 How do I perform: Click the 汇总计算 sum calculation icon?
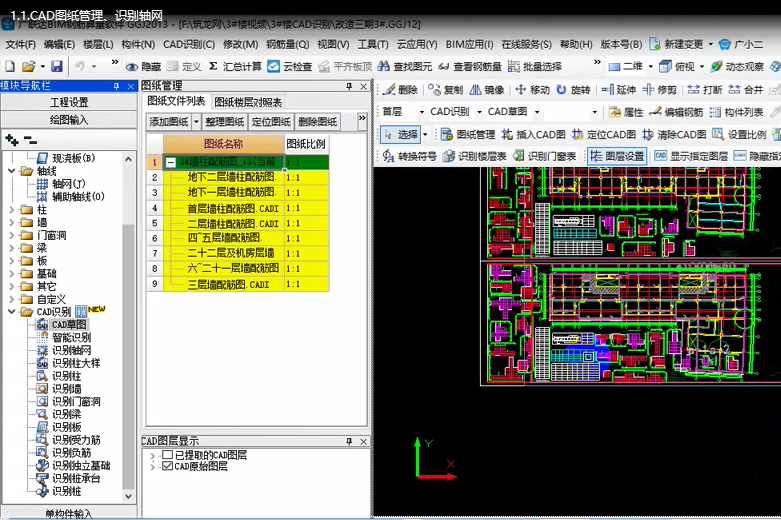point(235,67)
